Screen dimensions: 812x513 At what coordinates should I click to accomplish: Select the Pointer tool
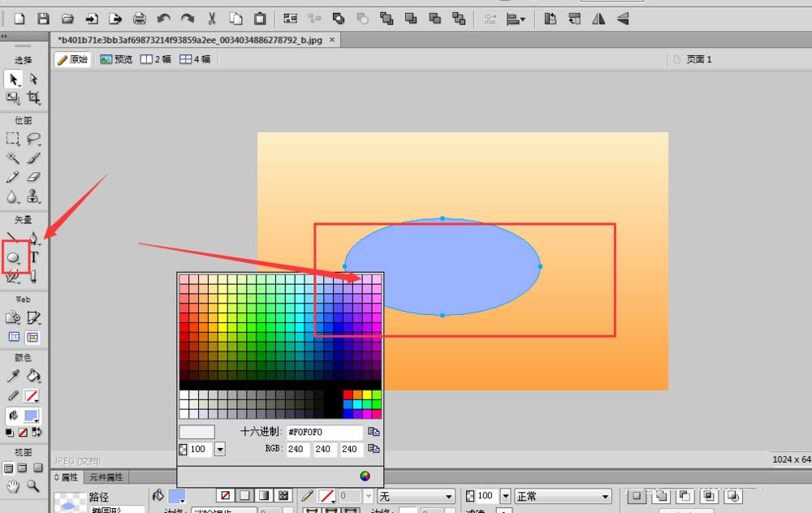point(13,80)
